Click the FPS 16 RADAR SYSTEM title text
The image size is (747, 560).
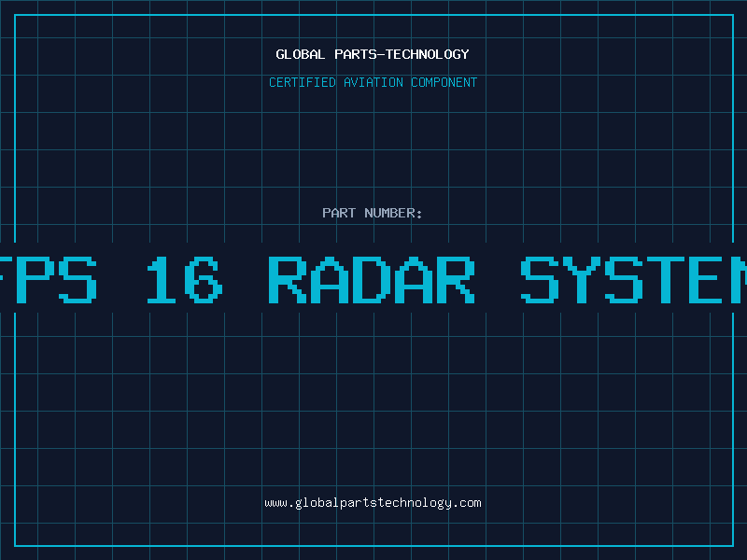click(373, 279)
